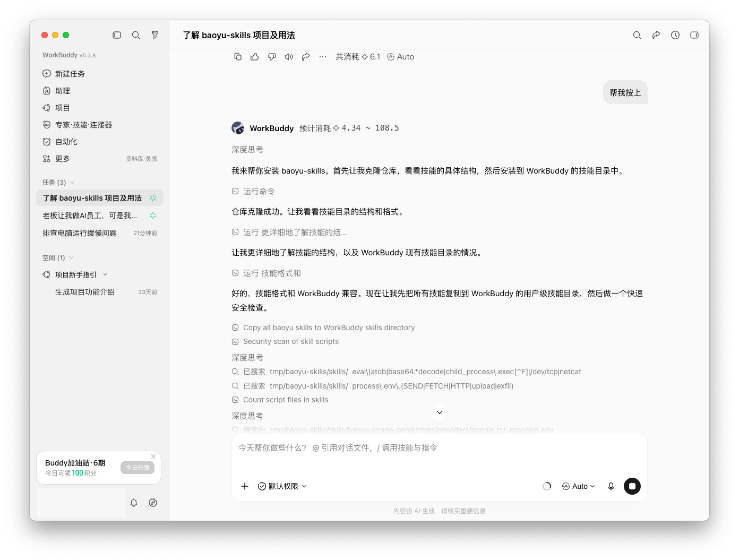Screen dimensions: 739x560
Task: Open 专家·技能·连接器 page
Action: tap(100, 125)
